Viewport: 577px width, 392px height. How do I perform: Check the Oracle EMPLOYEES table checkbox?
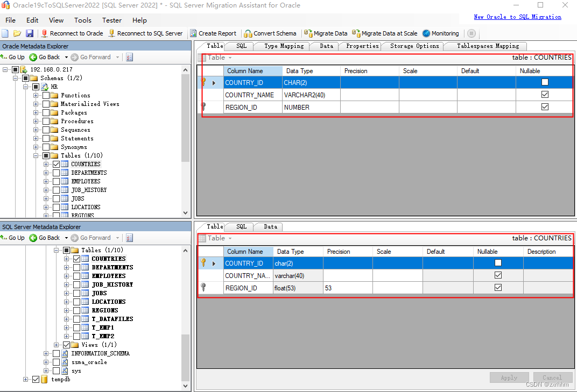(x=57, y=181)
